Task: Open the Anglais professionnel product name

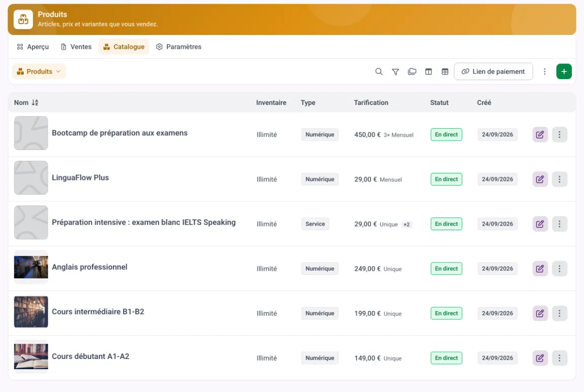Action: pos(89,267)
